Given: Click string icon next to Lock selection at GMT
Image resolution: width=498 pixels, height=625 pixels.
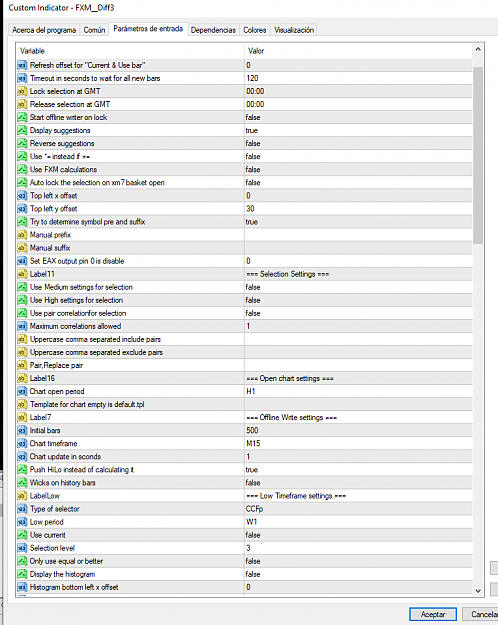Looking at the screenshot, I should [22, 91].
